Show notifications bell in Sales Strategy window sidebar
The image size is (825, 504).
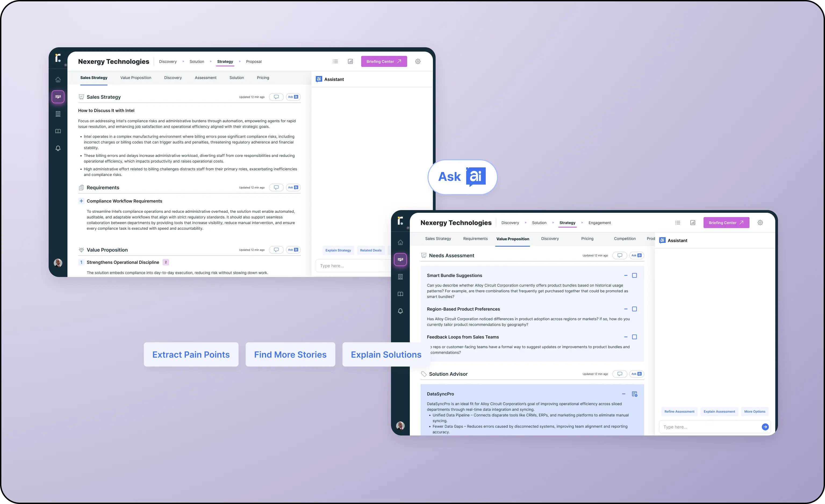[x=58, y=148]
